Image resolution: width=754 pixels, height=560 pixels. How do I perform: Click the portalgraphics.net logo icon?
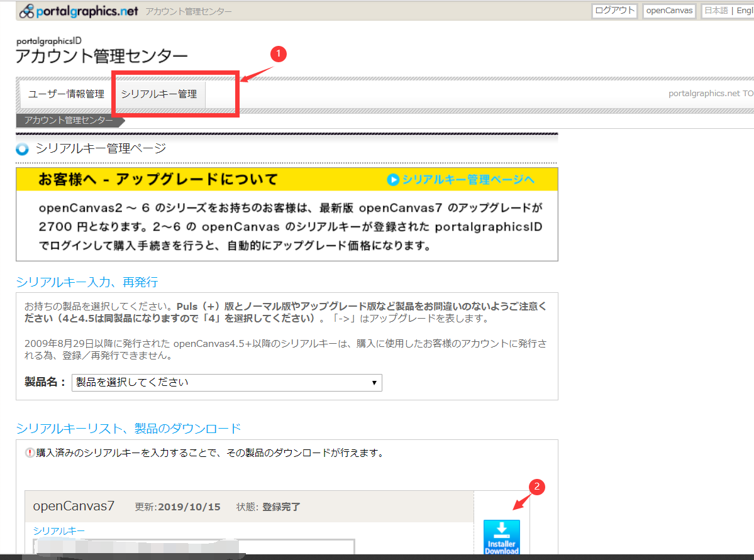pyautogui.click(x=26, y=11)
